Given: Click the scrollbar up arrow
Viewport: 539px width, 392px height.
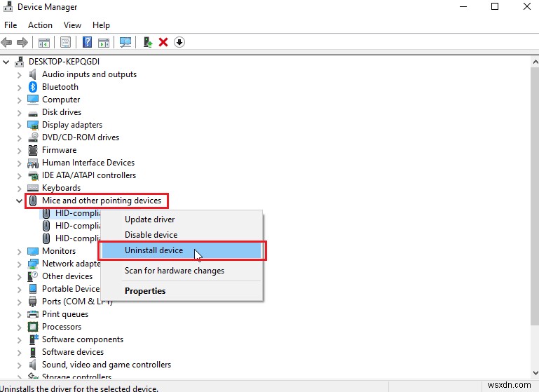Looking at the screenshot, I should [535, 62].
